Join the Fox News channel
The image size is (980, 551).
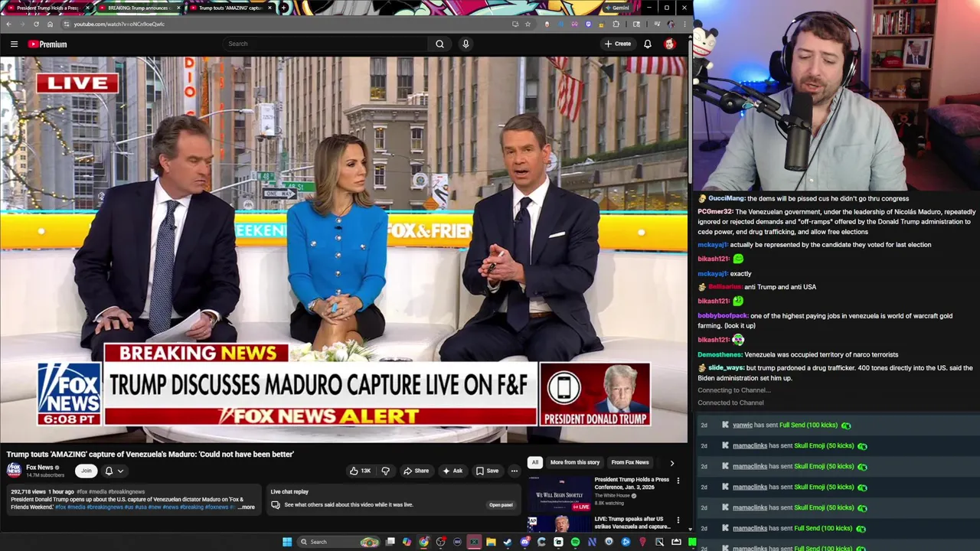coord(87,471)
